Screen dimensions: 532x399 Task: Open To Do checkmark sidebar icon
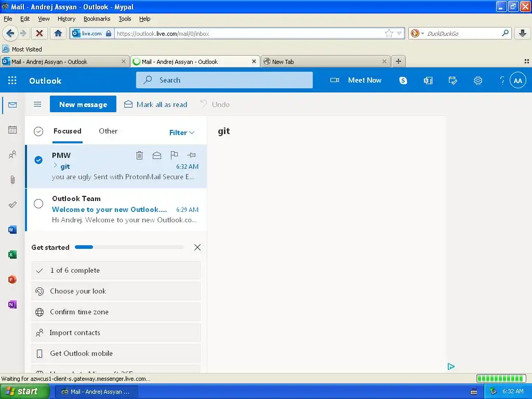tap(12, 205)
